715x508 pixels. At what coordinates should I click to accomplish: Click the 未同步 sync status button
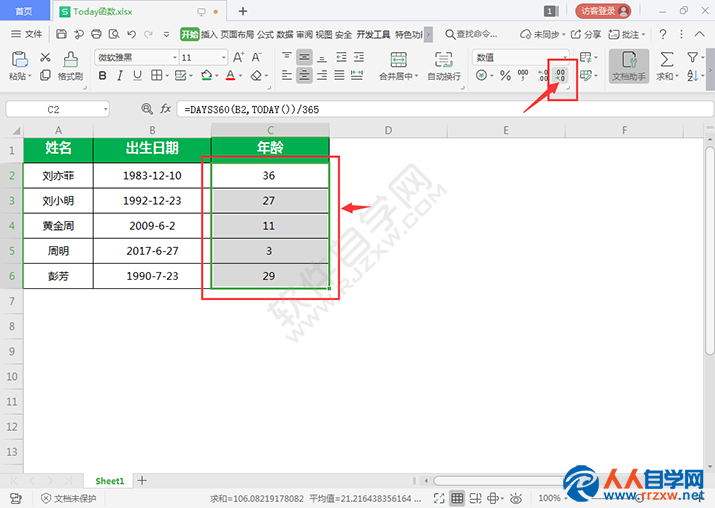[x=542, y=34]
